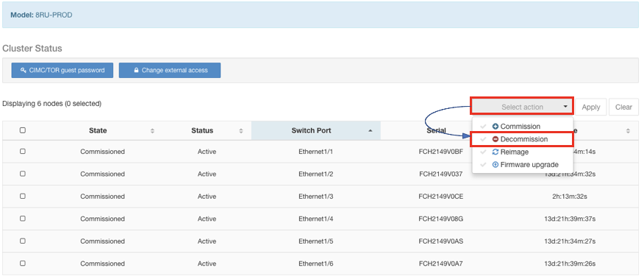
Task: Click serial FCH2149V037
Action: click(440, 174)
